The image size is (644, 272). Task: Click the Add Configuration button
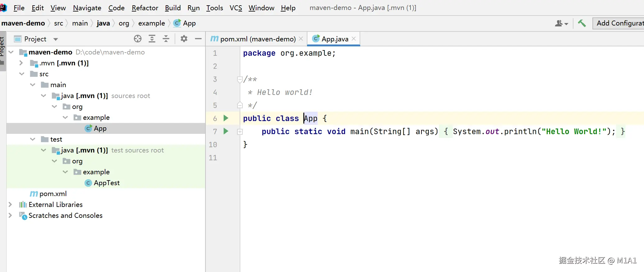click(619, 23)
